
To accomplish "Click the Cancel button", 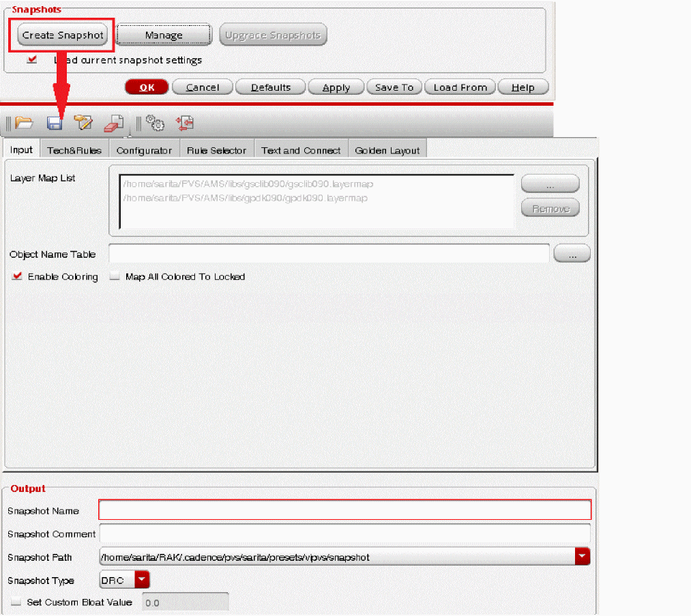I will tap(203, 87).
